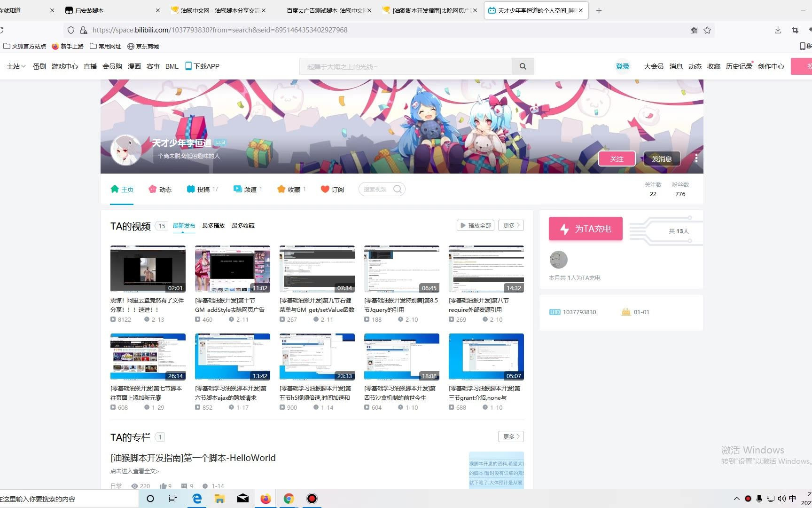The height and width of the screenshot is (508, 812).
Task: Open the 11:02 GM_addStyle video thumbnail
Action: pyautogui.click(x=233, y=269)
